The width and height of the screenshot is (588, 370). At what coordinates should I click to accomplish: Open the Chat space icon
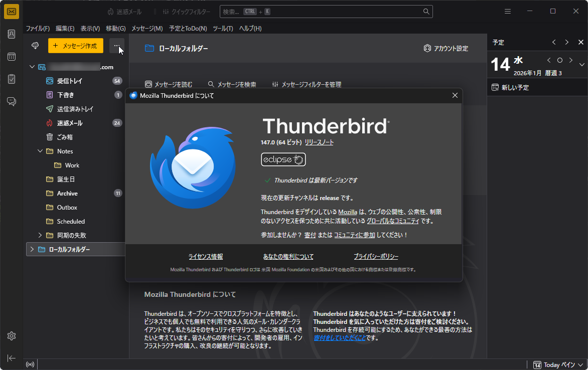[11, 101]
